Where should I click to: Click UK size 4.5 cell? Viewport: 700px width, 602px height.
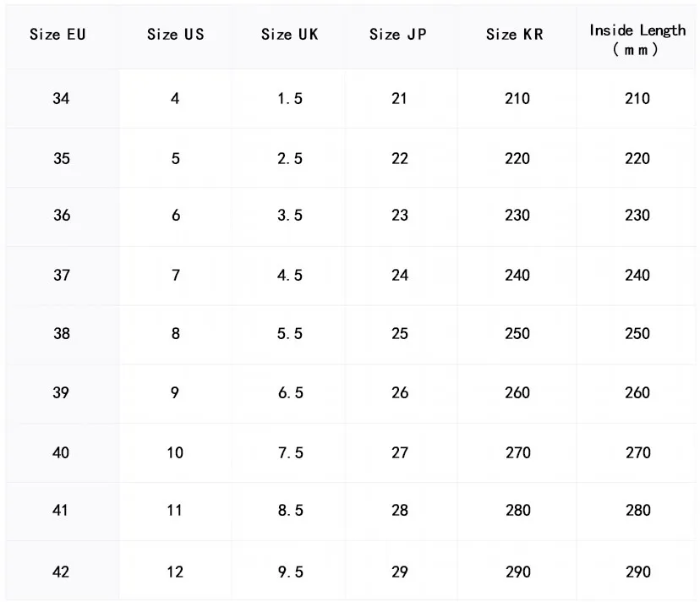point(290,275)
